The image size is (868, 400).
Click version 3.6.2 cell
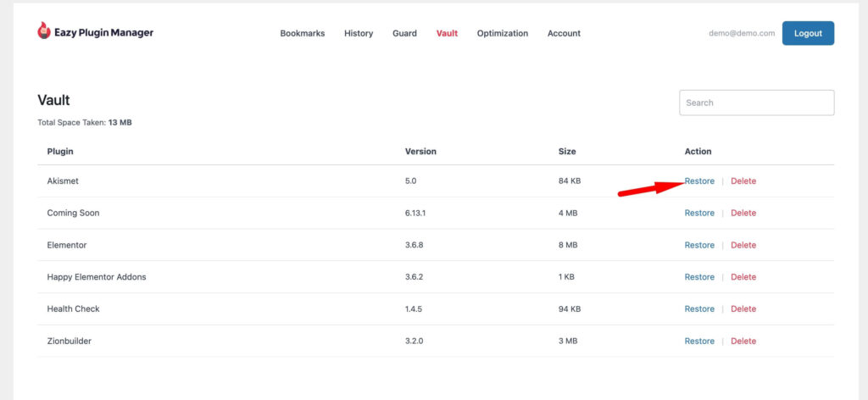coord(414,276)
